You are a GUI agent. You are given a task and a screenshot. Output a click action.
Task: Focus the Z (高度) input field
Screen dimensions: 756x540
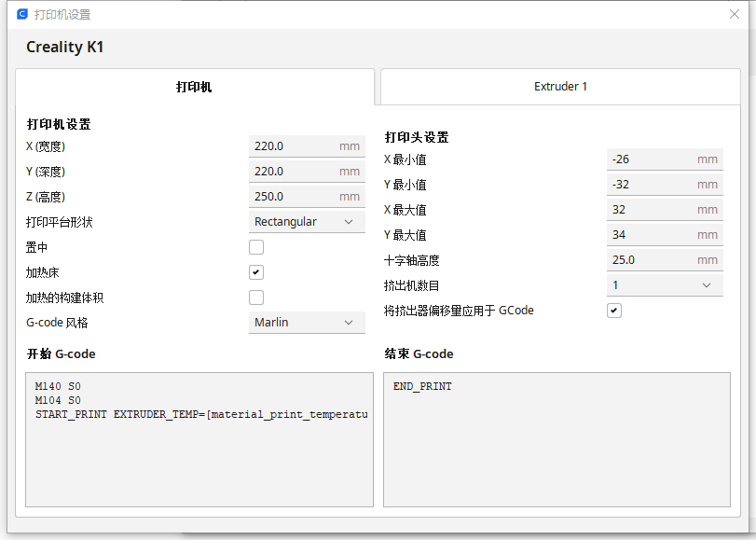(x=307, y=197)
